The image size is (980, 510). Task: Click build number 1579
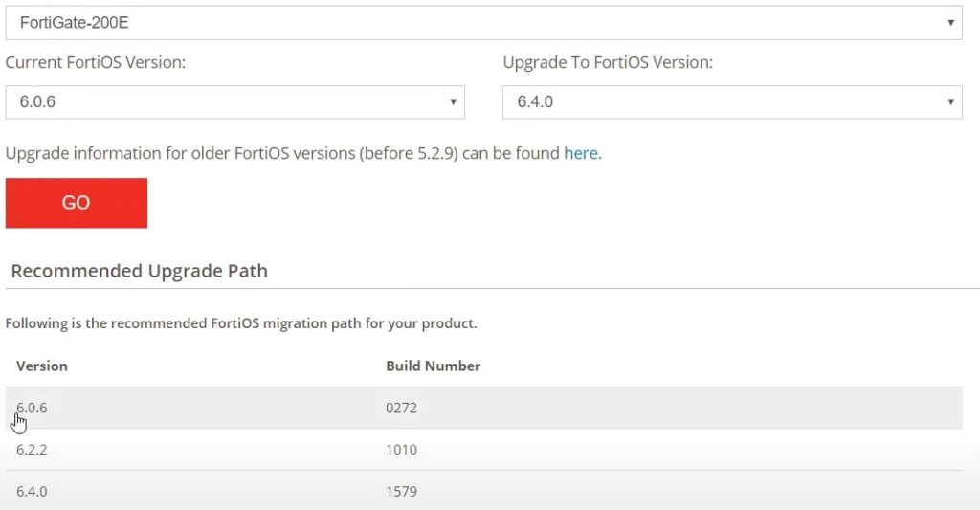pyautogui.click(x=401, y=491)
